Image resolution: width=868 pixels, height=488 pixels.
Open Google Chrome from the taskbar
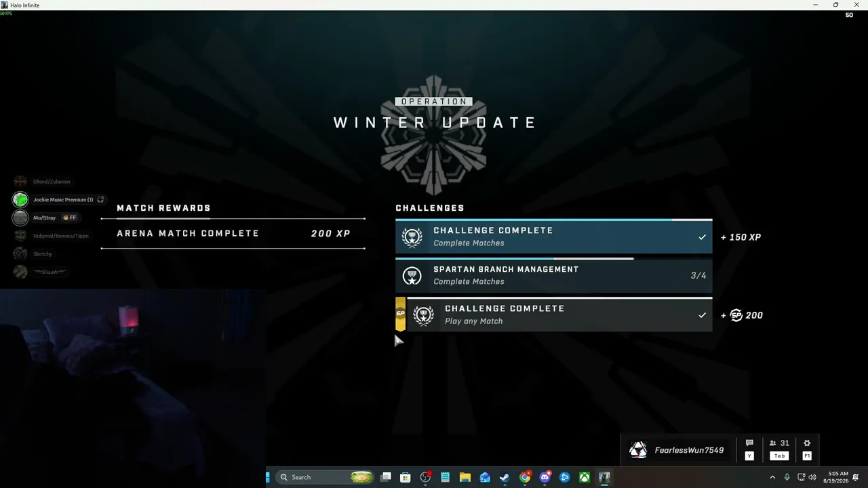[524, 477]
